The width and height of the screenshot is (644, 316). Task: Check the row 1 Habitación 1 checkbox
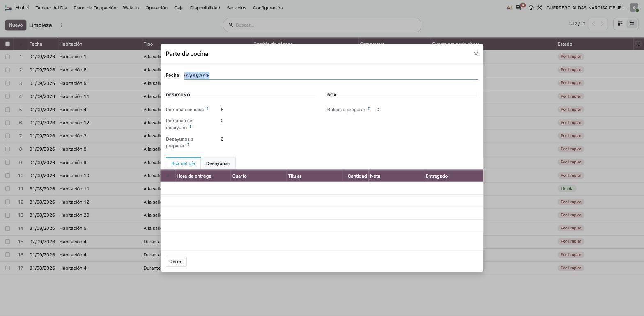pyautogui.click(x=7, y=57)
